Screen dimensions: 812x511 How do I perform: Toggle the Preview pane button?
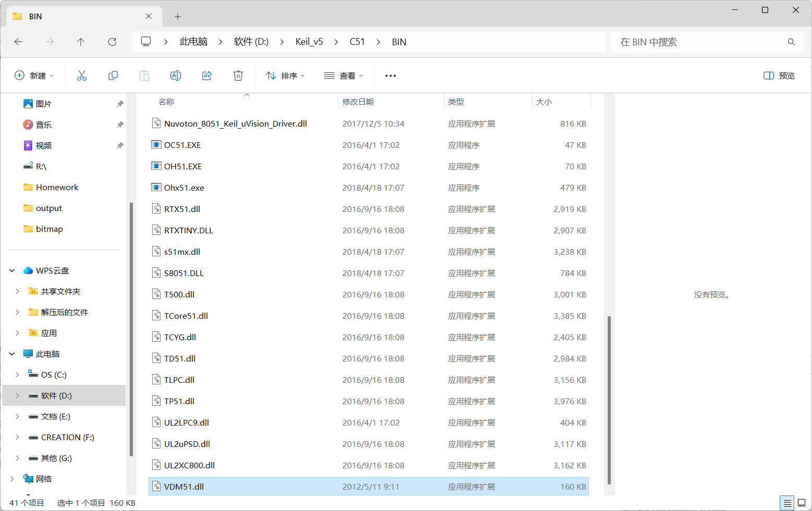click(779, 76)
